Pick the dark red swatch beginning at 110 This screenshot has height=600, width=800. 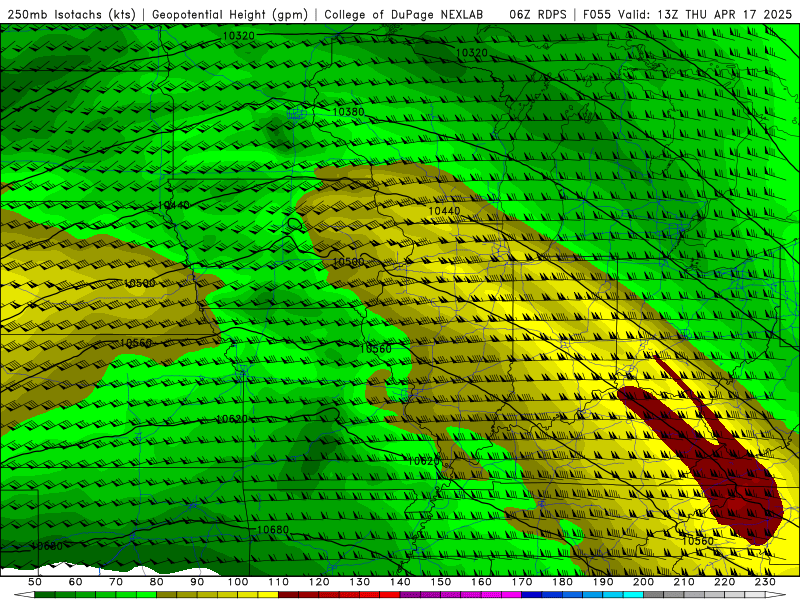(x=288, y=595)
